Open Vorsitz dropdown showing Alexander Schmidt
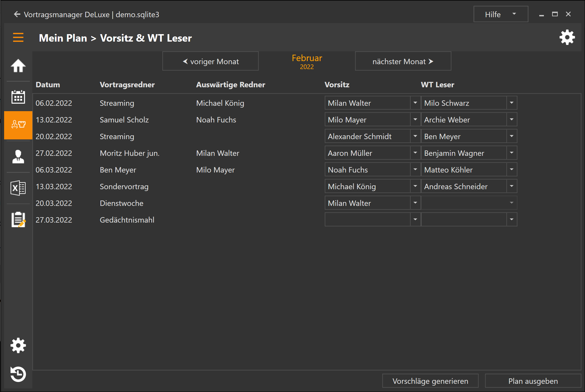The height and width of the screenshot is (392, 585). tap(373, 136)
